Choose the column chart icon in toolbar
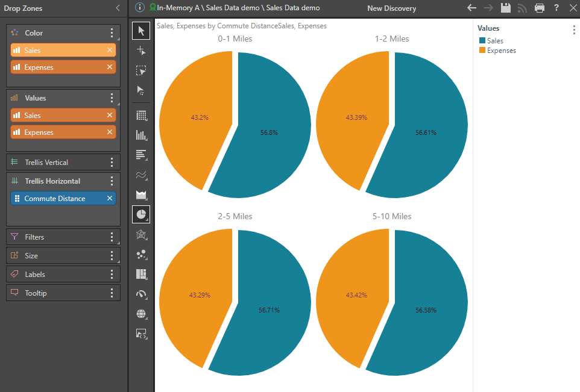 [141, 135]
